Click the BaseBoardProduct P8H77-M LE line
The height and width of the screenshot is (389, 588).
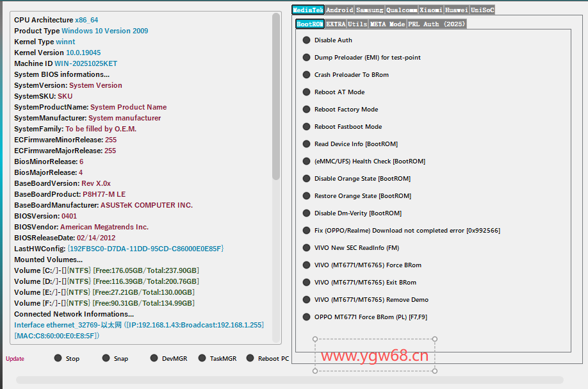(x=70, y=194)
